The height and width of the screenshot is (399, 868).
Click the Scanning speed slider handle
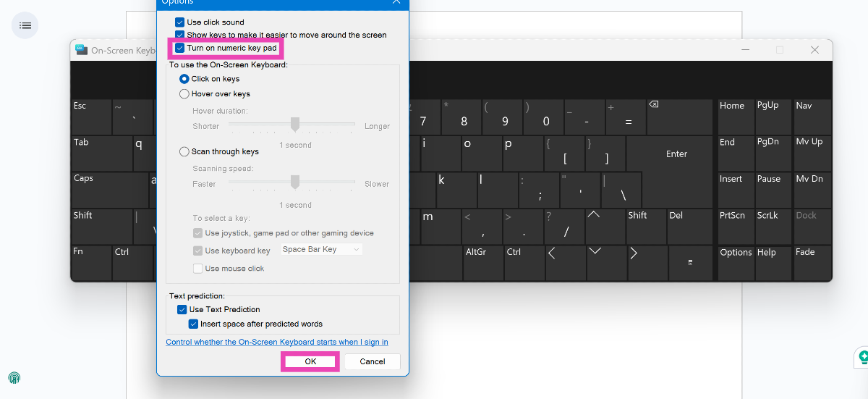[295, 182]
